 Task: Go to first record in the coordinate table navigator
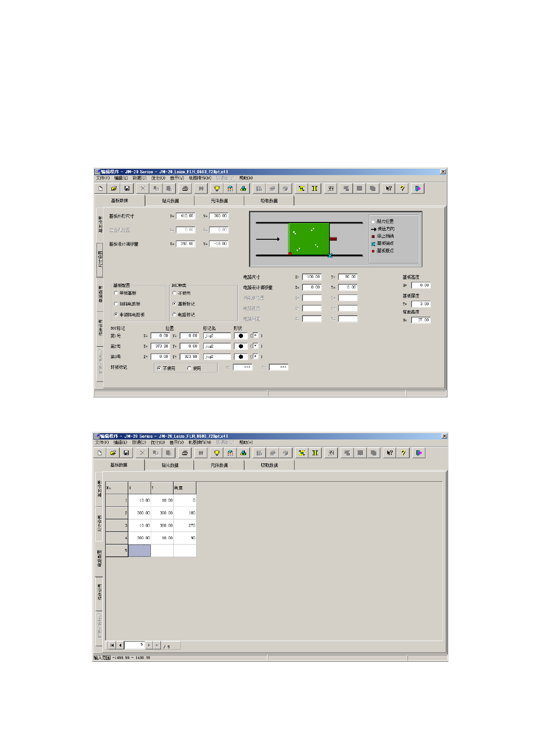click(112, 645)
